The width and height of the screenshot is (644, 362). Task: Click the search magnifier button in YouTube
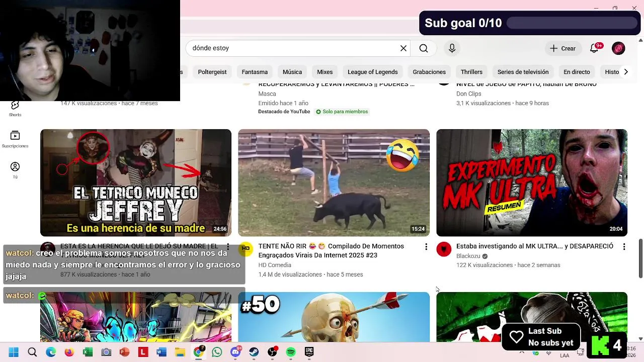(424, 48)
